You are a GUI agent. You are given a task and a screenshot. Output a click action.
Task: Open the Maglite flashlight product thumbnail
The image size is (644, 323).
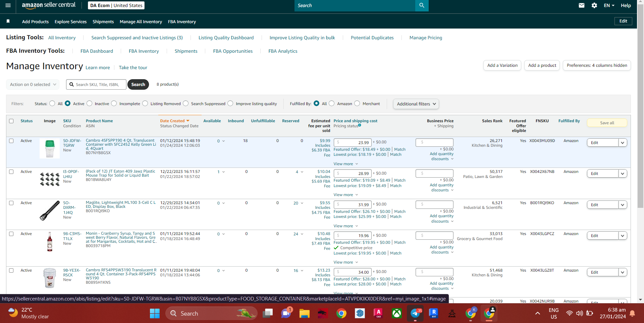tap(50, 211)
